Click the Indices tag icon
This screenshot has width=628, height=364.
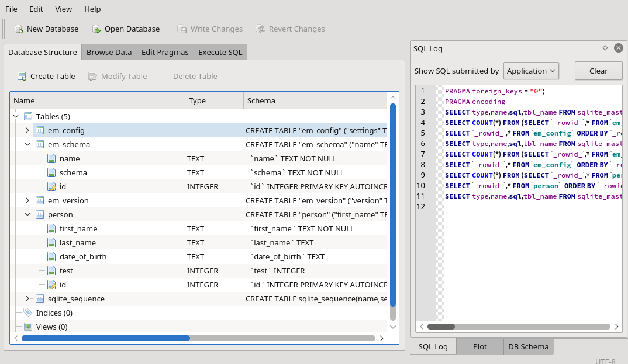click(28, 313)
